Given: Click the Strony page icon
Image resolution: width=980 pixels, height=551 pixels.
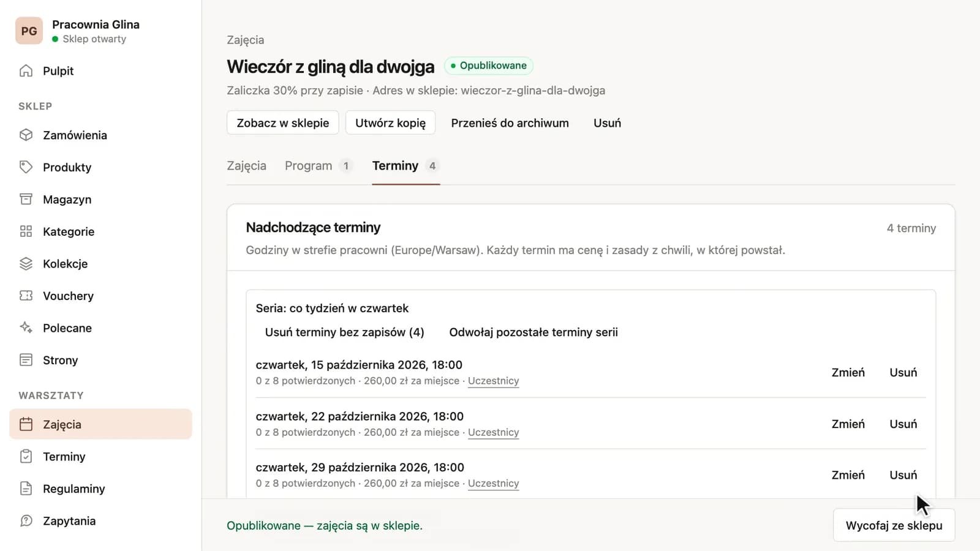Looking at the screenshot, I should coord(26,360).
